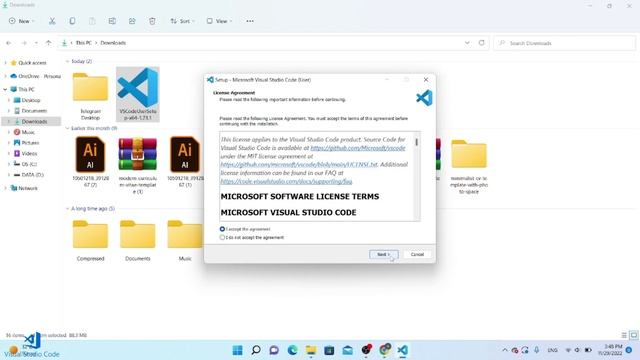640x360 pixels.
Task: Close the VS Code setup dialog
Action: tap(426, 80)
